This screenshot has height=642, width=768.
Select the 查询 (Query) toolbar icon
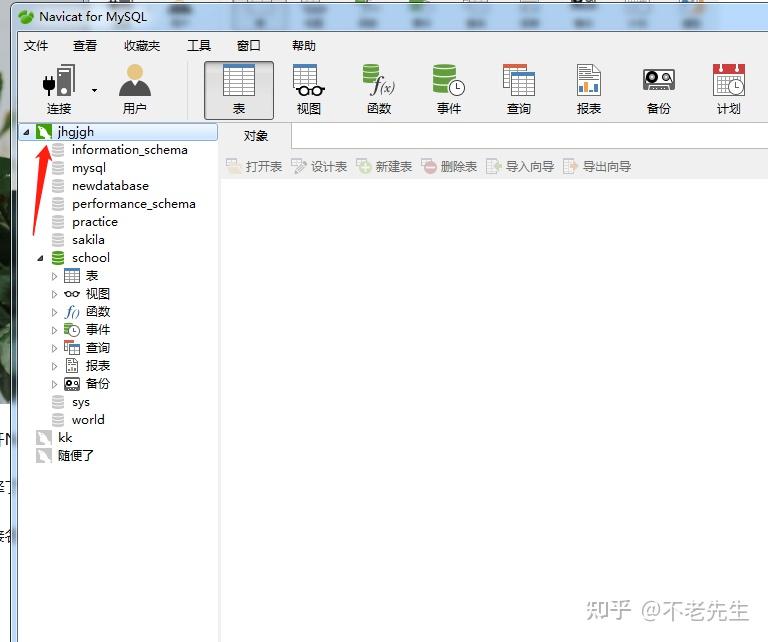pyautogui.click(x=519, y=90)
